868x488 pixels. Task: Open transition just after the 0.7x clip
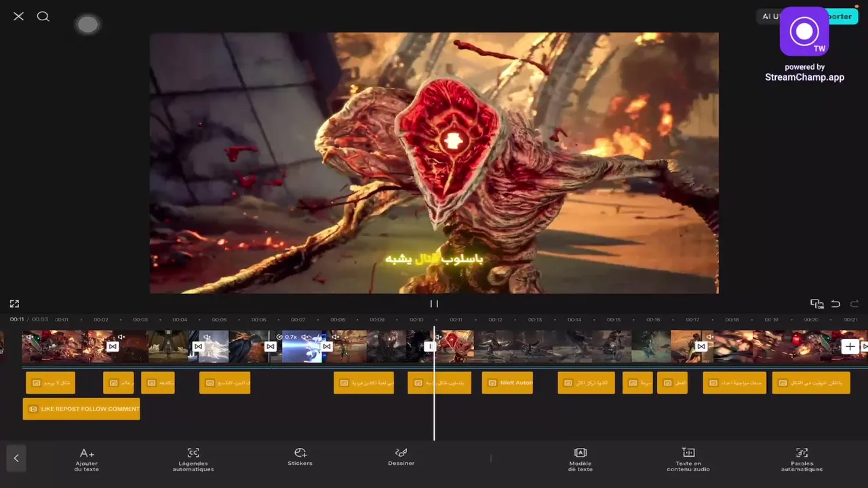(327, 346)
